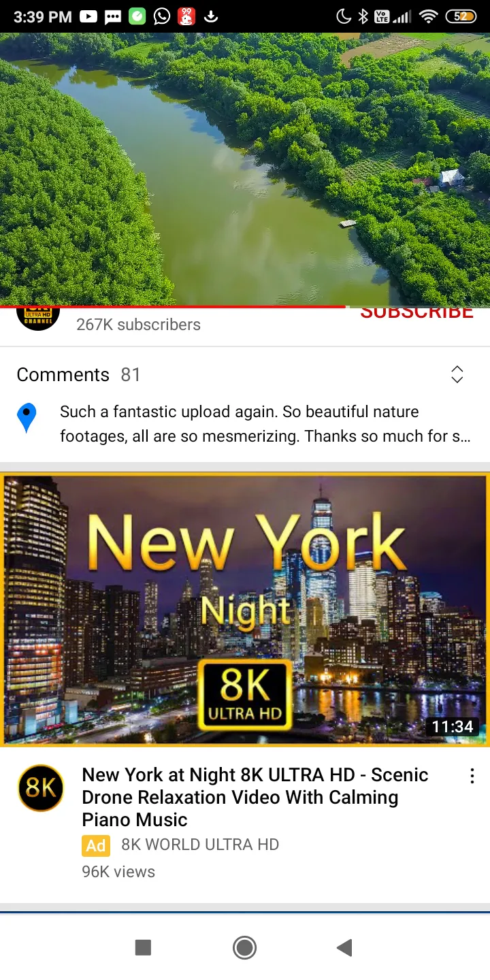Tap the yellow Ad badge
The width and height of the screenshot is (490, 980).
tap(96, 845)
